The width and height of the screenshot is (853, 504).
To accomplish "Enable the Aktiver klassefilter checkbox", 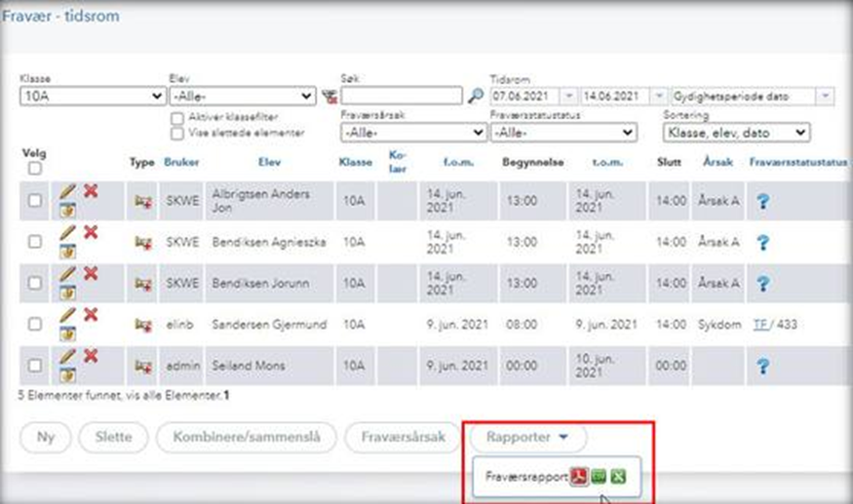I will (x=177, y=117).
